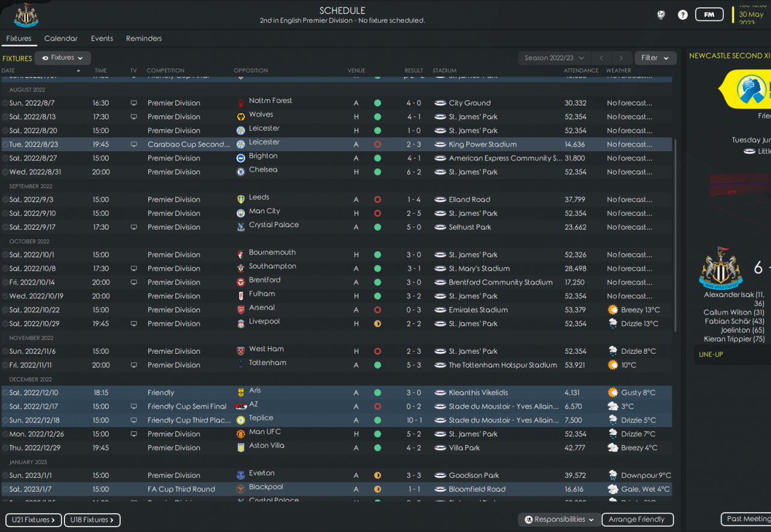This screenshot has height=532, width=771.
Task: Click the Aston Villa opposition name
Action: 267,446
